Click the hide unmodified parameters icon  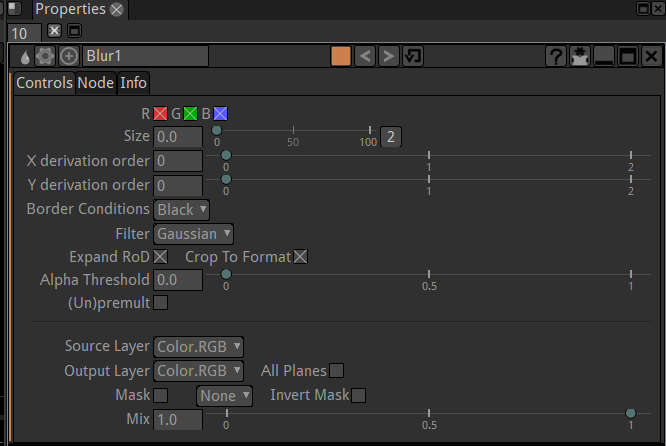click(580, 57)
